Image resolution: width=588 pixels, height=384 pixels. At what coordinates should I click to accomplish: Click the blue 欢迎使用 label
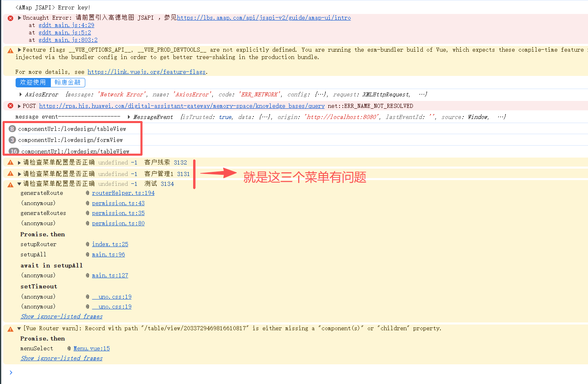(x=33, y=82)
